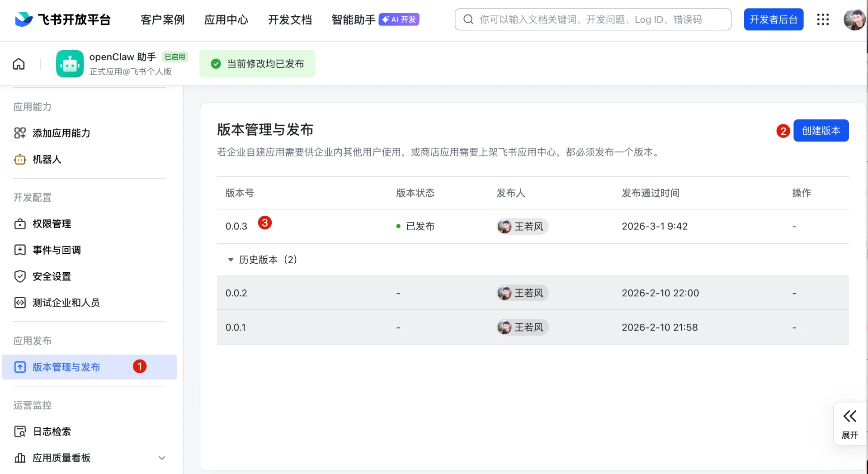The width and height of the screenshot is (868, 474).
Task: Open 机器人 in the sidebar
Action: 47,159
